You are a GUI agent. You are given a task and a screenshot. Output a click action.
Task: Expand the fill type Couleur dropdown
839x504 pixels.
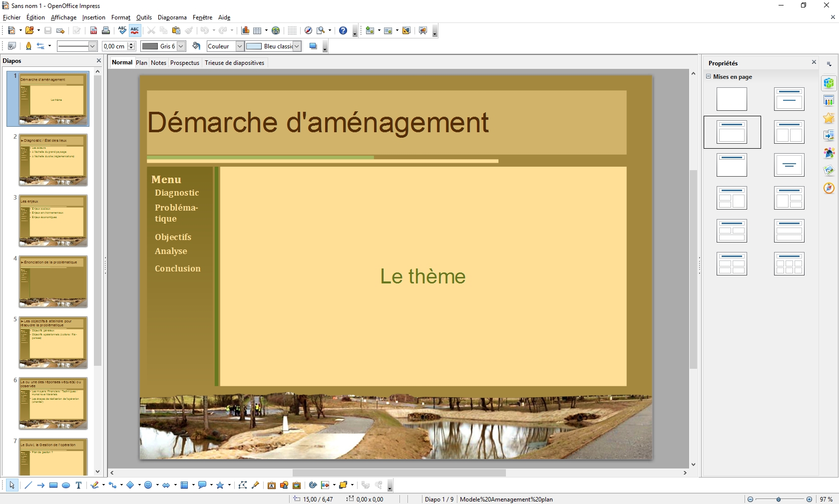[239, 46]
